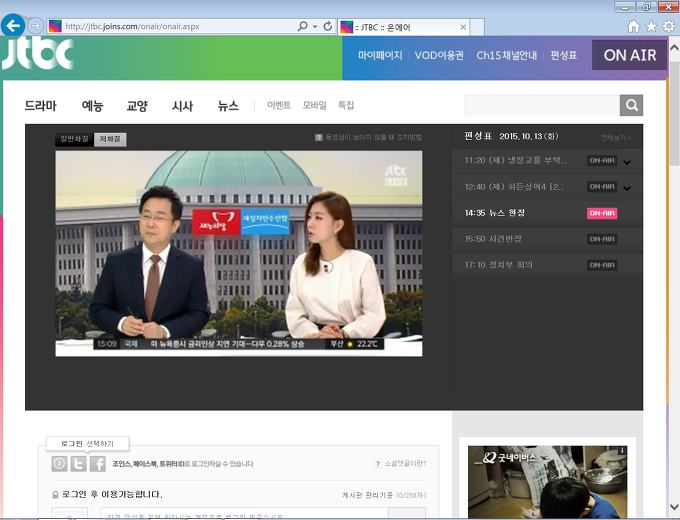
Task: Switch to 일반화질 video quality
Action: point(74,139)
